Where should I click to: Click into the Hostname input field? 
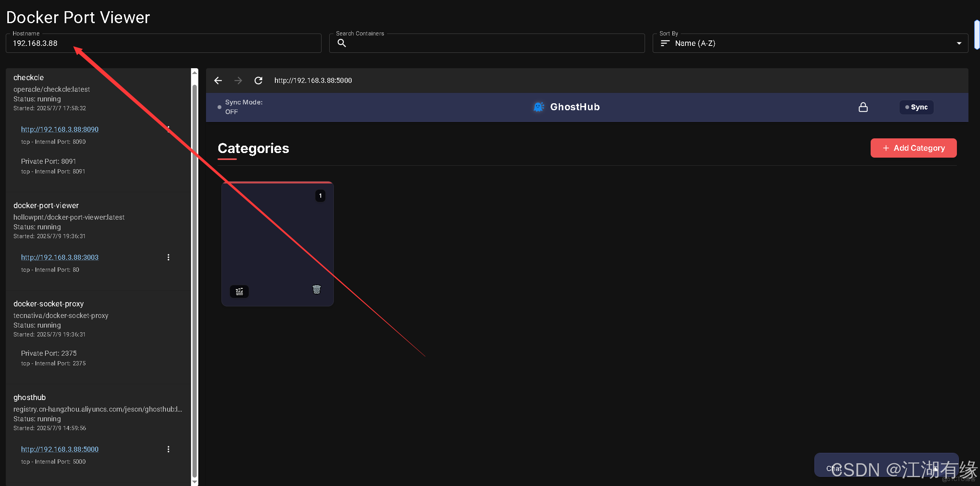pos(163,43)
